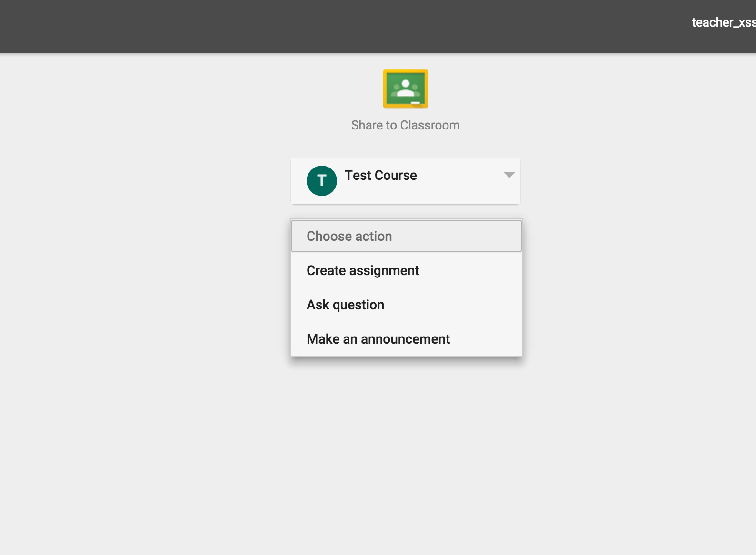Select the Test Course class selector
Screen dimensions: 756x555
(x=406, y=181)
